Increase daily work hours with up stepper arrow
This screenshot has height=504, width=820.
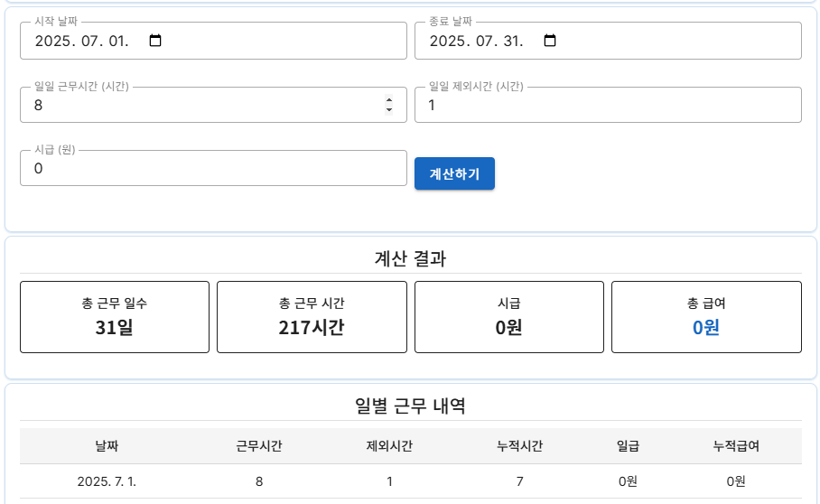point(388,100)
